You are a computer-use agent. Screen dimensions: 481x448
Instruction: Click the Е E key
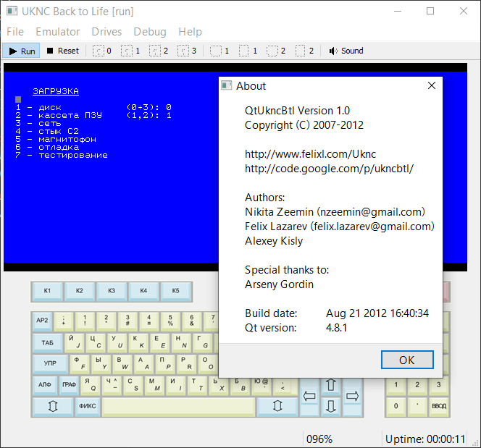pos(160,342)
